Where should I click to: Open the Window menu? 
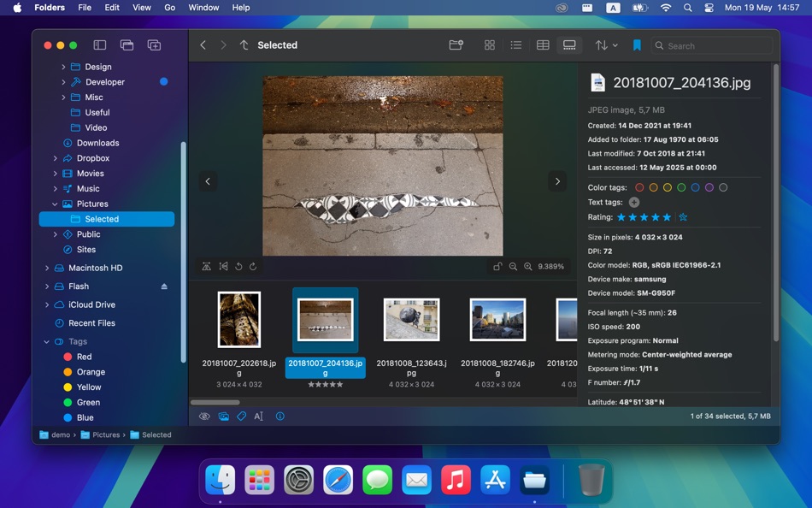(203, 7)
